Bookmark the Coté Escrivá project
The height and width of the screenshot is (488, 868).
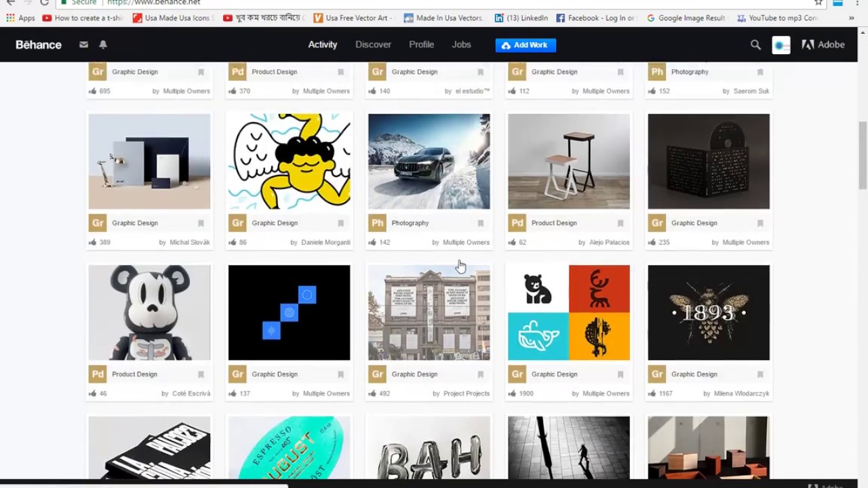point(201,374)
